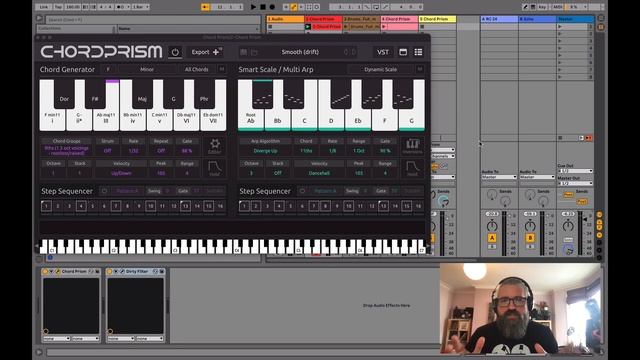The width and height of the screenshot is (640, 360).
Task: Select the 1 Audio track header
Action: pos(285,19)
